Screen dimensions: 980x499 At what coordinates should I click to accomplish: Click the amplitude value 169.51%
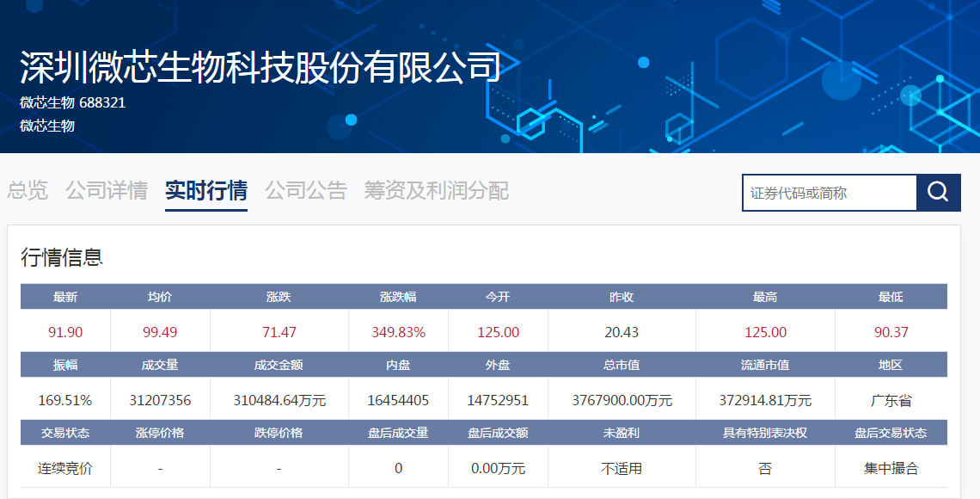65,400
